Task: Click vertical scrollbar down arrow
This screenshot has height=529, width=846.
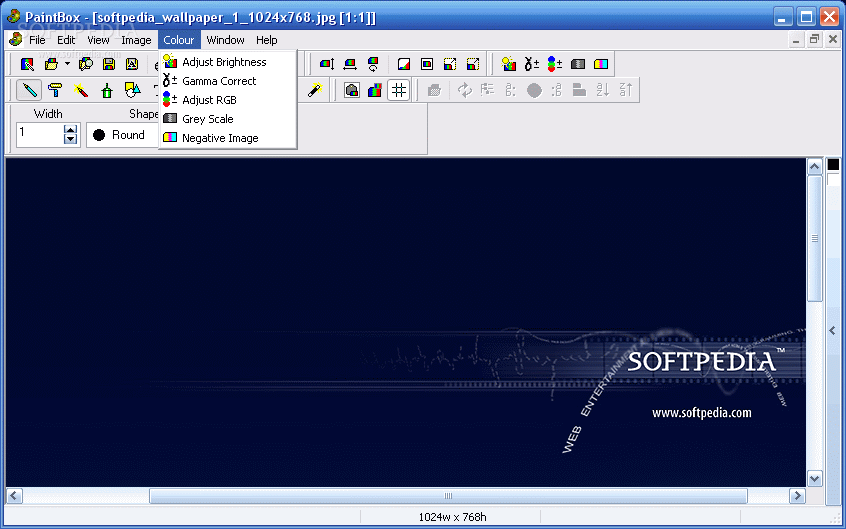Action: (x=815, y=478)
